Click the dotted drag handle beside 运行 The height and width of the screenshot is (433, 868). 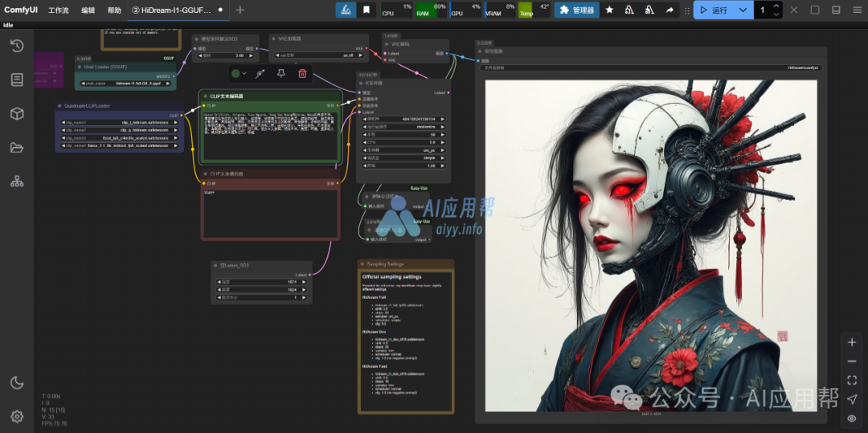click(x=687, y=10)
